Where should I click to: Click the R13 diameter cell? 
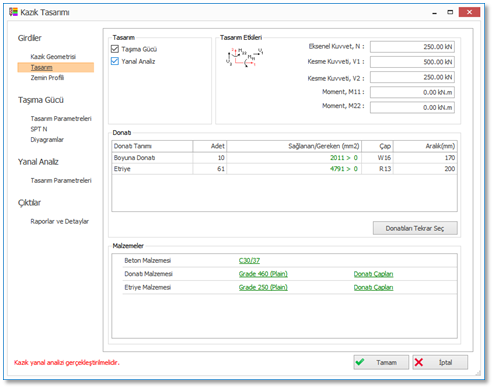click(x=377, y=169)
